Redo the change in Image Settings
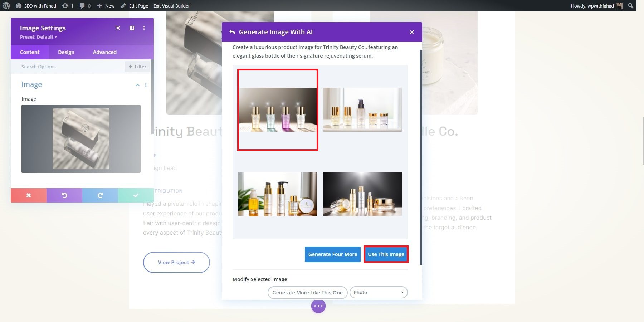The width and height of the screenshot is (644, 322). (100, 195)
